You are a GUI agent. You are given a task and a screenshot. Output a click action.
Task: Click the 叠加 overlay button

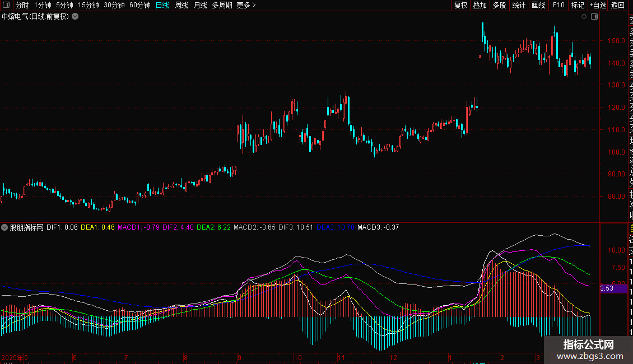pyautogui.click(x=480, y=5)
